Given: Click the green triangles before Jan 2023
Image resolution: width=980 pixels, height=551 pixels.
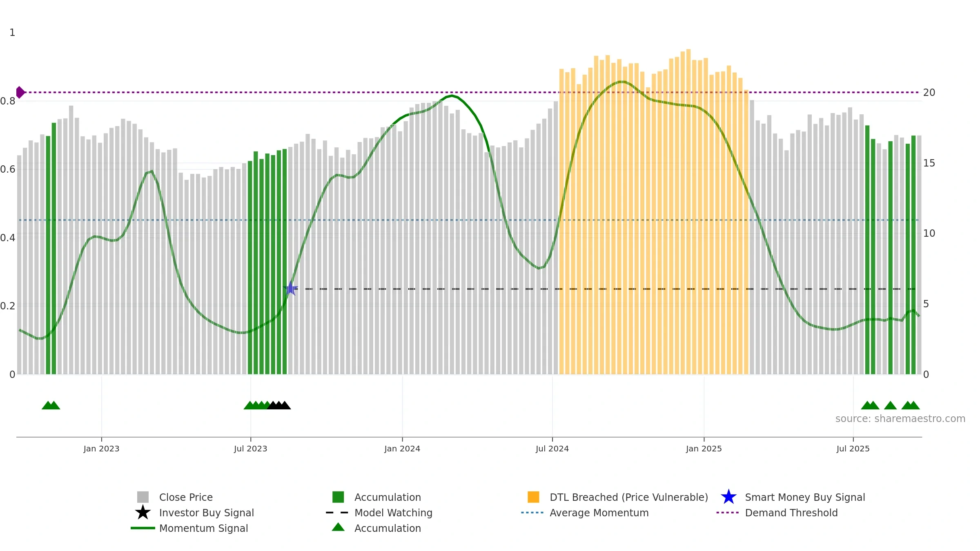Looking at the screenshot, I should 51,405.
